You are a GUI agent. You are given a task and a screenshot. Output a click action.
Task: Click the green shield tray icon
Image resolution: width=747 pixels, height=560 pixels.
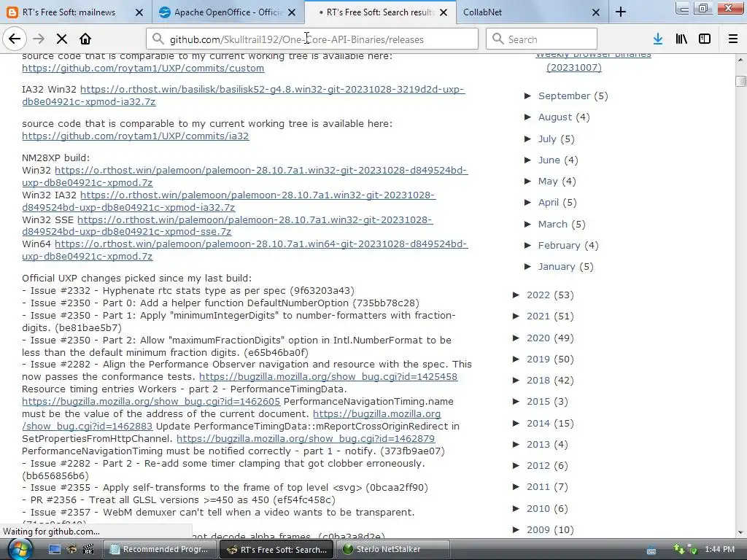click(x=693, y=550)
